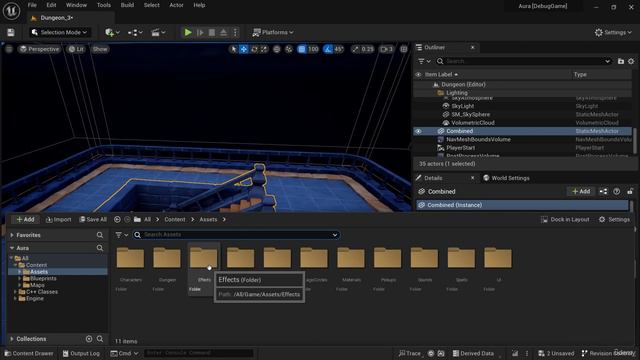
Task: Toggle the world/local coordinate system icon
Action: click(277, 49)
